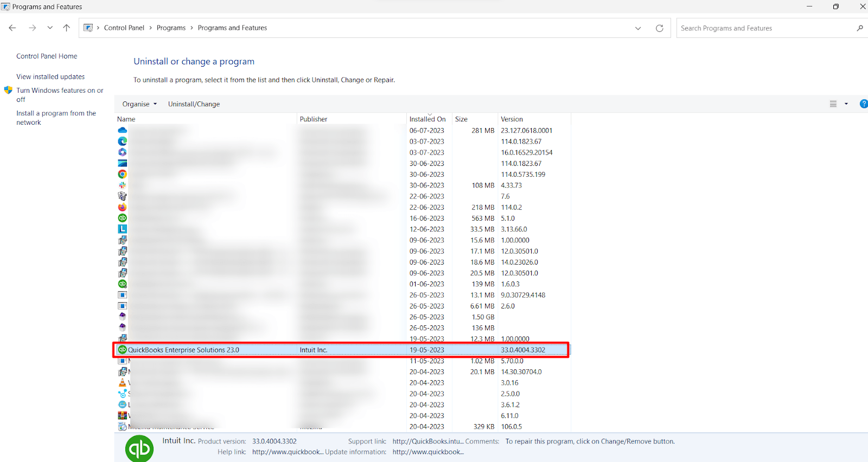Click the refresh button beside the address bar
Viewport: 868px width, 462px height.
(660, 28)
